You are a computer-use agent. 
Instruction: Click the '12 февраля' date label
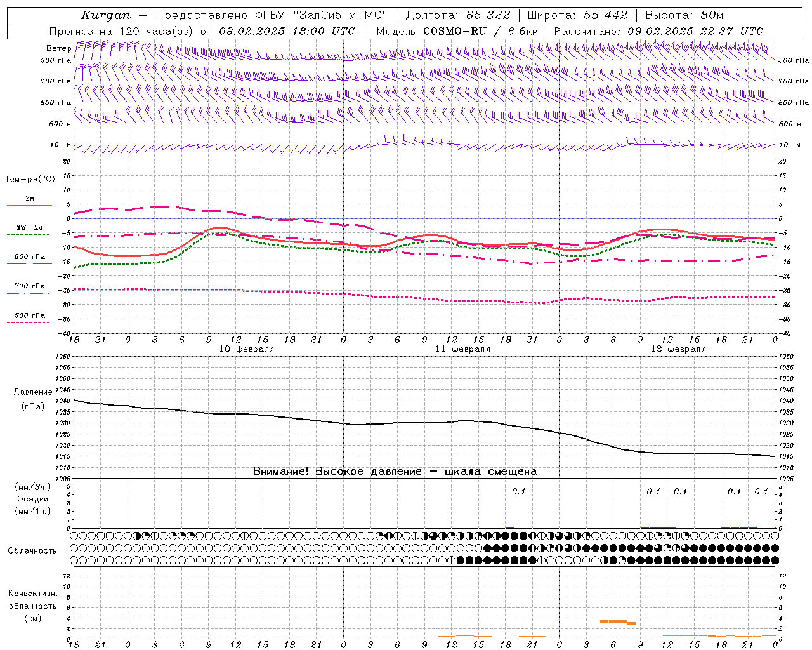point(678,349)
